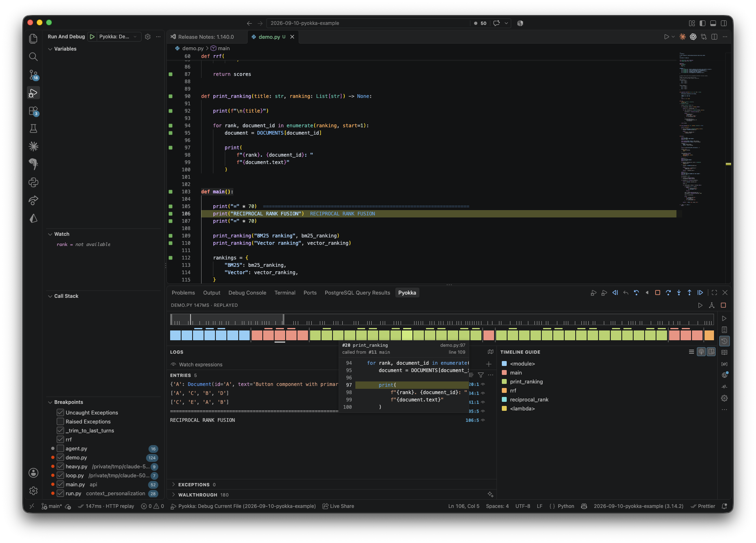This screenshot has width=756, height=543.
Task: Click Live Share in the status bar
Action: [x=338, y=506]
